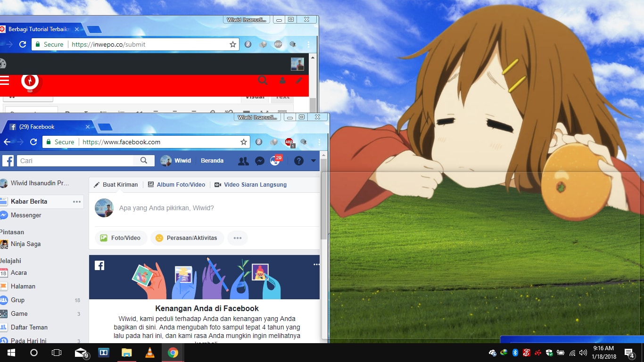Viewport: 644px width, 362px height.
Task: Open the Facebook quick help question icon
Action: point(298,161)
